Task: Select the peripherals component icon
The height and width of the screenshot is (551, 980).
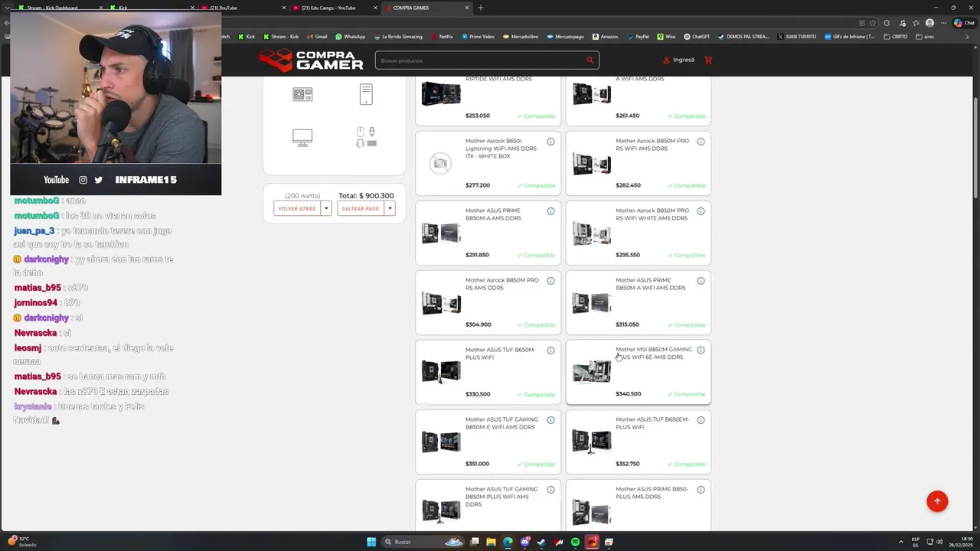Action: click(366, 138)
